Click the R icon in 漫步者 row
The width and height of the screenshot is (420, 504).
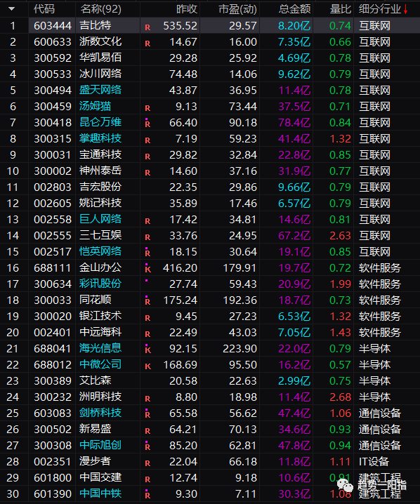click(x=147, y=463)
